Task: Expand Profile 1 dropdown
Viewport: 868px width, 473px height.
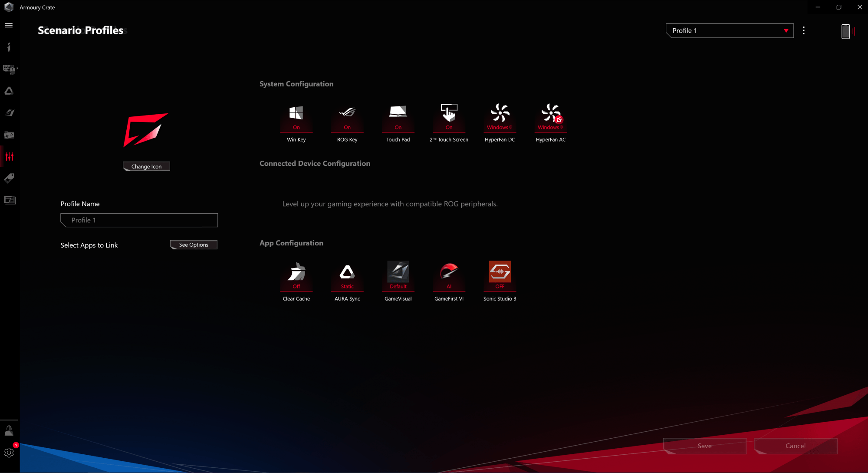Action: pyautogui.click(x=730, y=31)
